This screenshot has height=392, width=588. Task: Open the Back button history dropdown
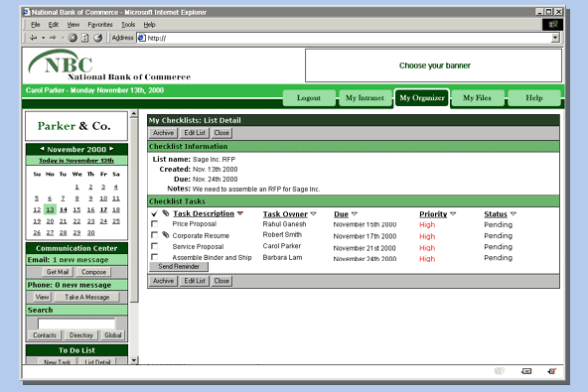(43, 38)
